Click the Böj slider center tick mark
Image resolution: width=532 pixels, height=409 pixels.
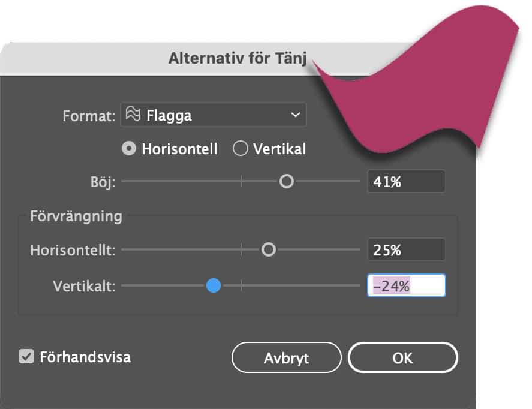(x=241, y=181)
